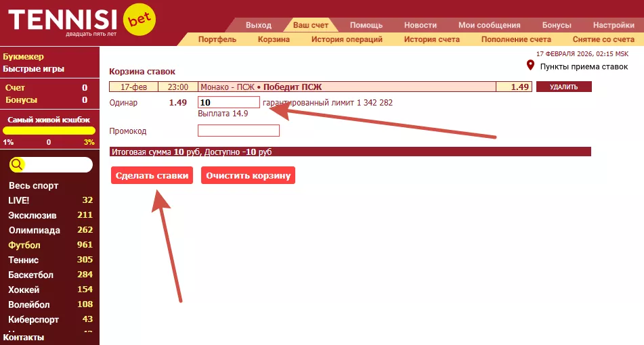Open Пополнение счета submenu

516,39
